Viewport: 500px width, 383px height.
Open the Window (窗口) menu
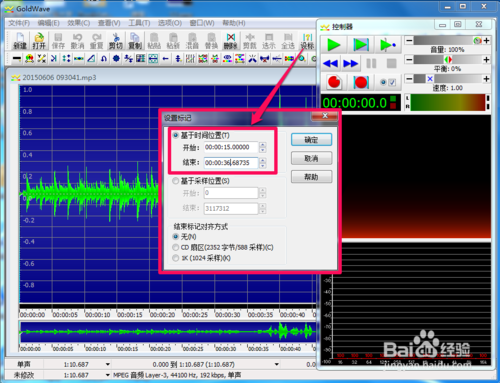(x=202, y=23)
